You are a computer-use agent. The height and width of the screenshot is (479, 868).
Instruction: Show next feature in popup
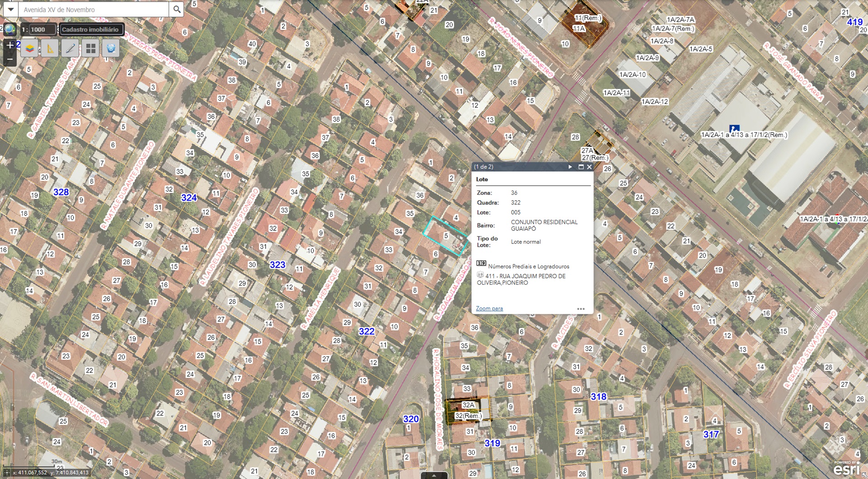click(x=570, y=167)
